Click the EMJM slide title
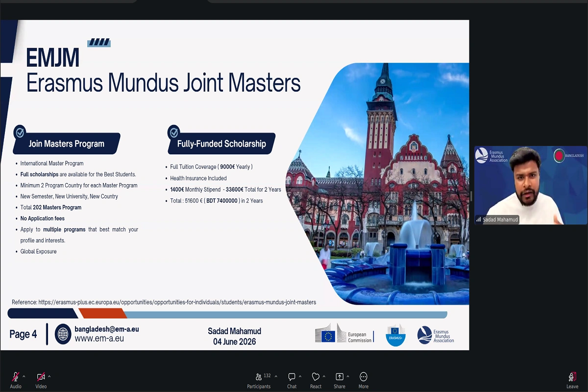588x392 pixels. click(x=52, y=58)
